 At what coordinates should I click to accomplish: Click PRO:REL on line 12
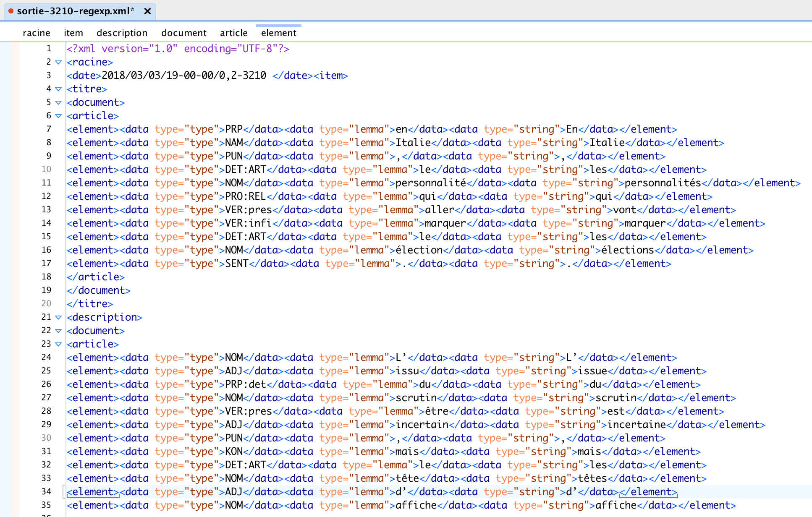tap(246, 196)
